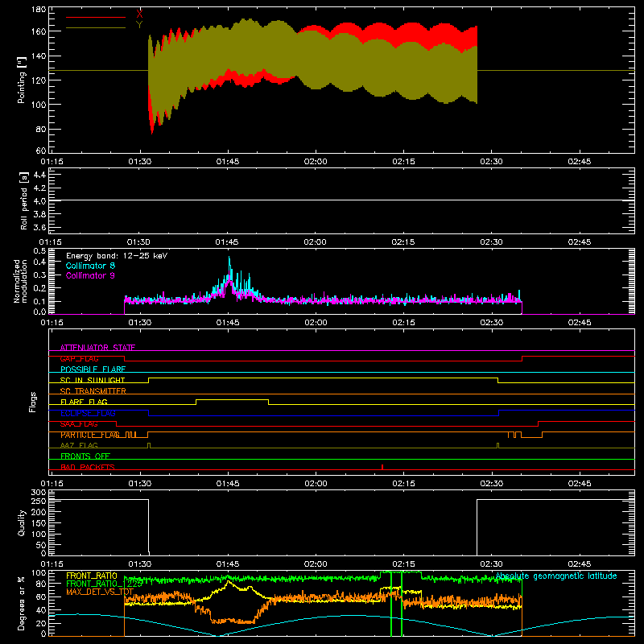This screenshot has width=644, height=644.
Task: Click the '01:15' time label under Flags plot
Action: click(52, 484)
